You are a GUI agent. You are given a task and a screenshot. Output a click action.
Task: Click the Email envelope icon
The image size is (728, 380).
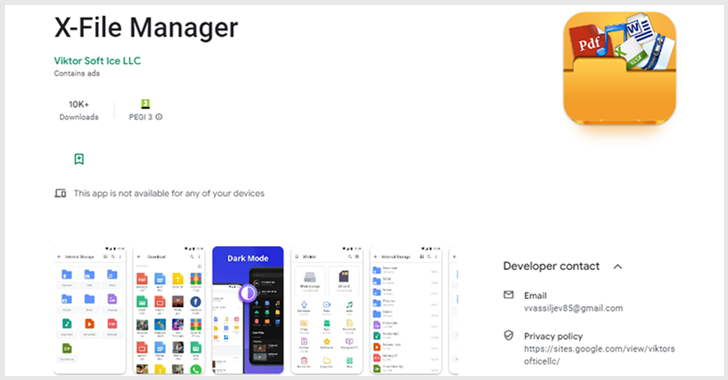509,295
